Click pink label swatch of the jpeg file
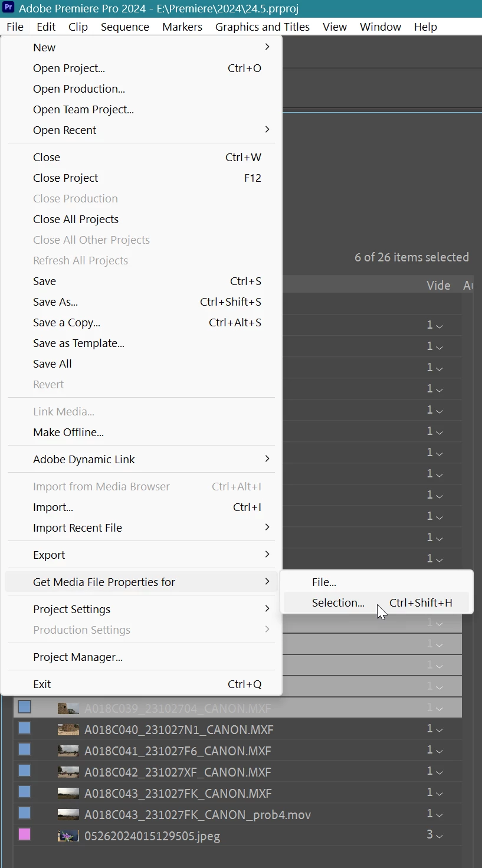The height and width of the screenshot is (868, 482). tap(24, 834)
